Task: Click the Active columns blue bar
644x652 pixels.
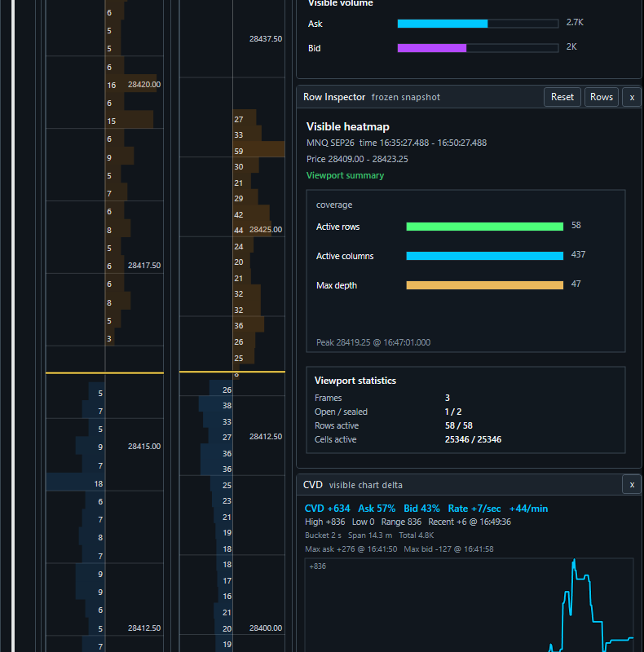Action: (485, 256)
